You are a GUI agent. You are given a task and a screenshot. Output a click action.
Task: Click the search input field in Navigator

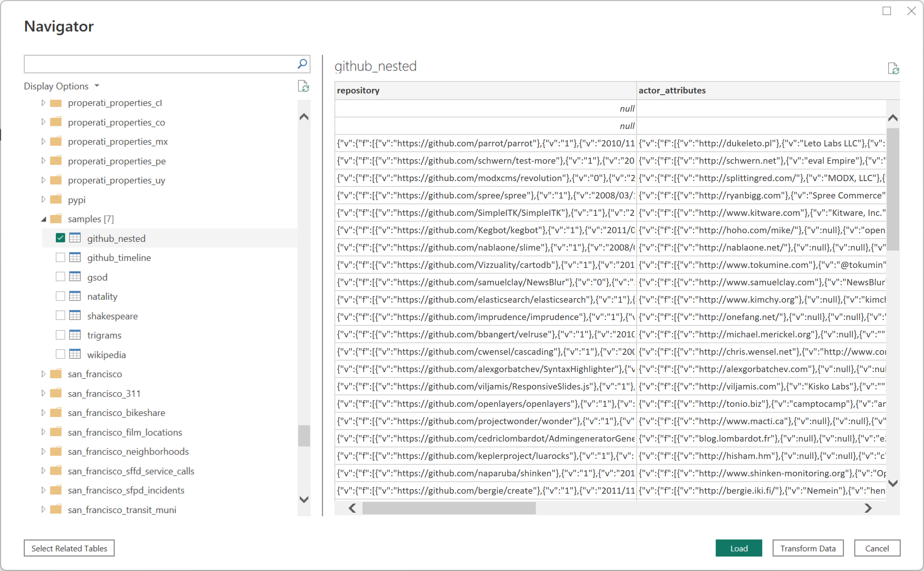[166, 63]
